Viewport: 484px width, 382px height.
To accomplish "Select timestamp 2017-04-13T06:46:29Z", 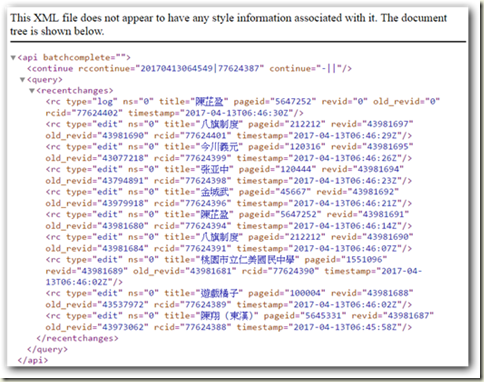I will (345, 136).
